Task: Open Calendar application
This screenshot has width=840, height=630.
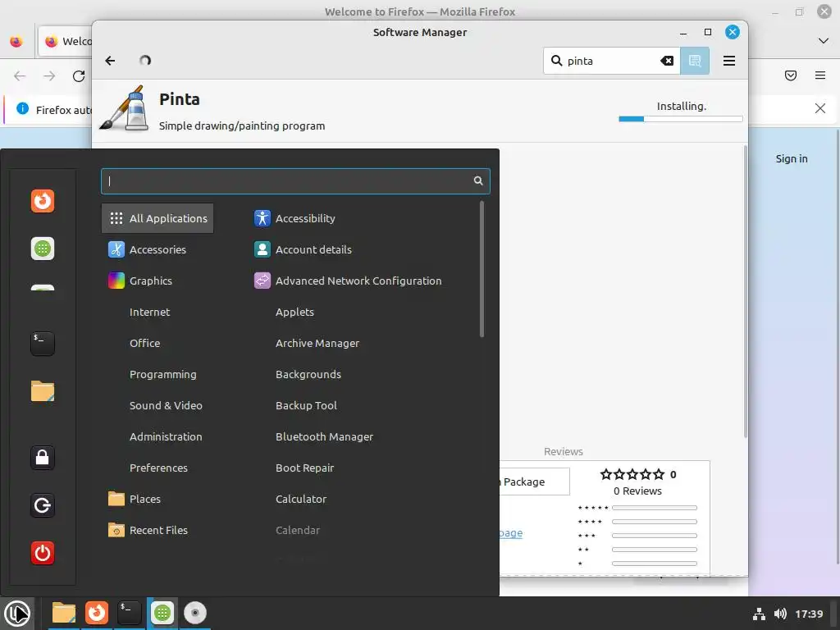Action: (362, 530)
